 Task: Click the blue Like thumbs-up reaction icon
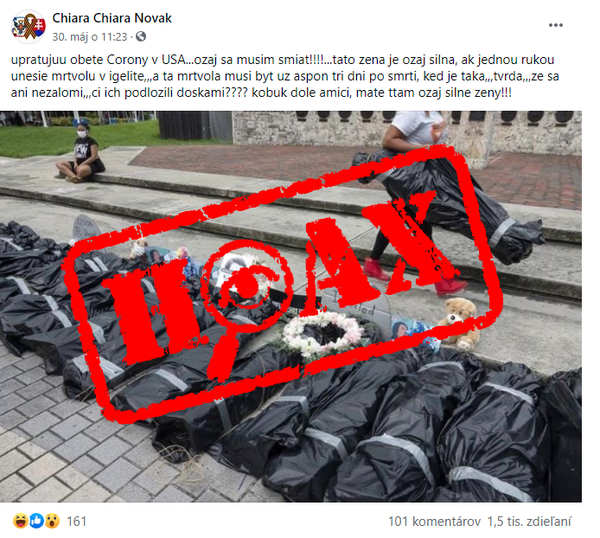point(36,521)
